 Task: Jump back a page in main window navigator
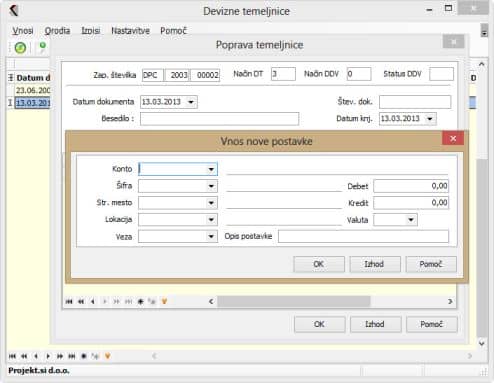[24, 356]
